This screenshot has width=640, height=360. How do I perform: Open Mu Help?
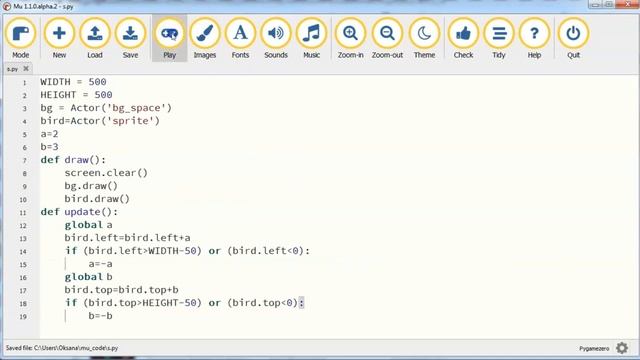(534, 39)
